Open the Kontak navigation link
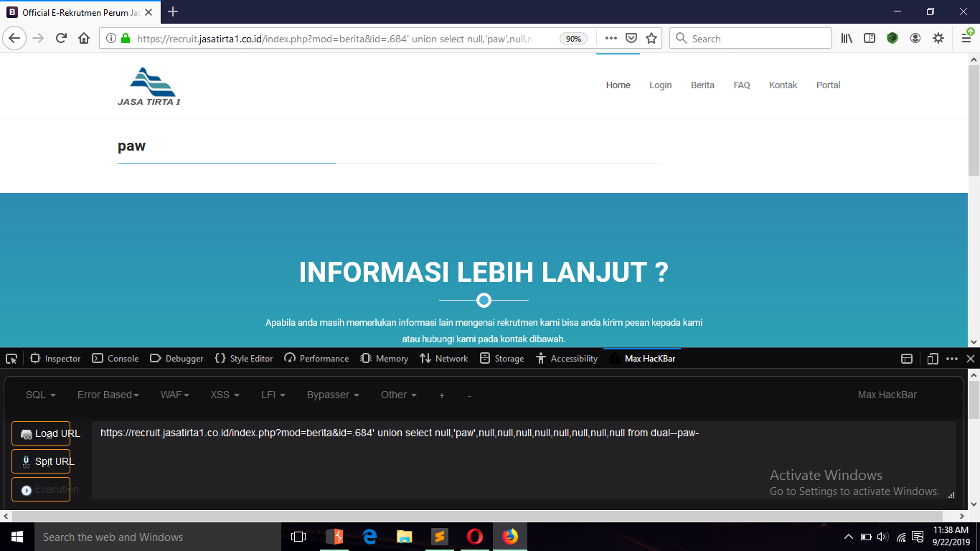The width and height of the screenshot is (980, 551). tap(783, 85)
